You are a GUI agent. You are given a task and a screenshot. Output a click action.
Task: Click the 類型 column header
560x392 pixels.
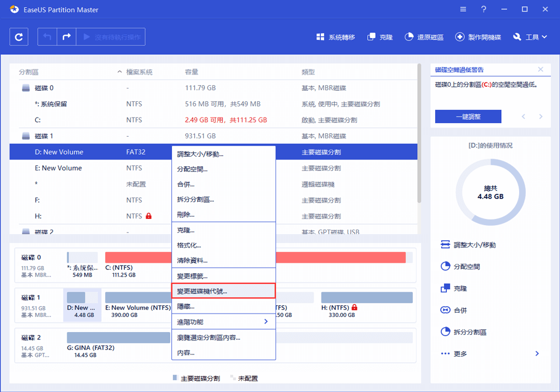pyautogui.click(x=308, y=72)
